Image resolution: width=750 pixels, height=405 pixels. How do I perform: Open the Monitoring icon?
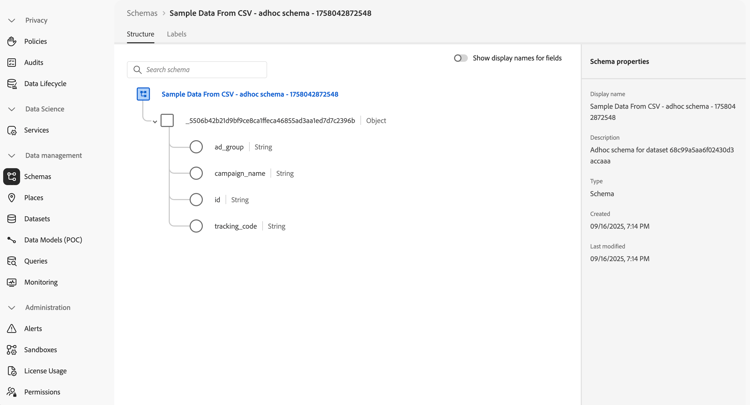(11, 282)
